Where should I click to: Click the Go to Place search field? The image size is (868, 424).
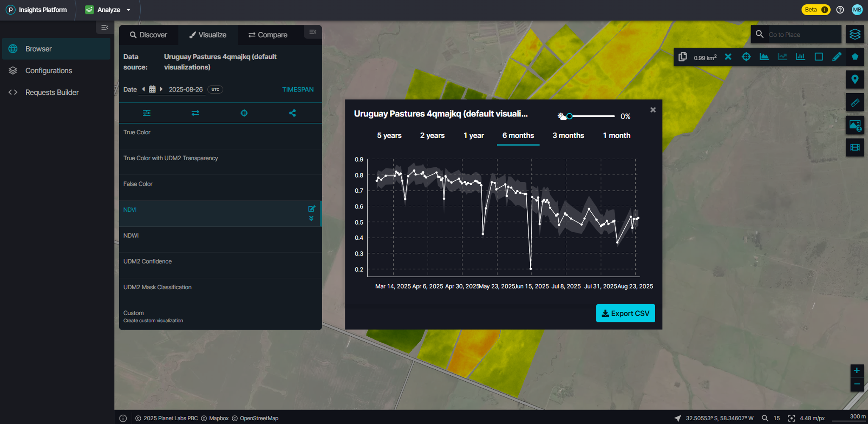[804, 35]
